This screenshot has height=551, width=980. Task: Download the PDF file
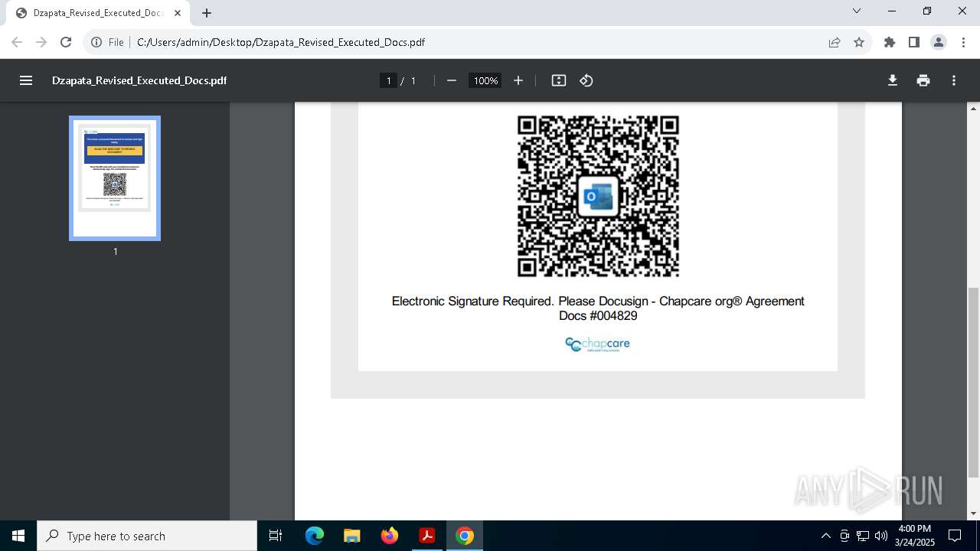tap(893, 80)
